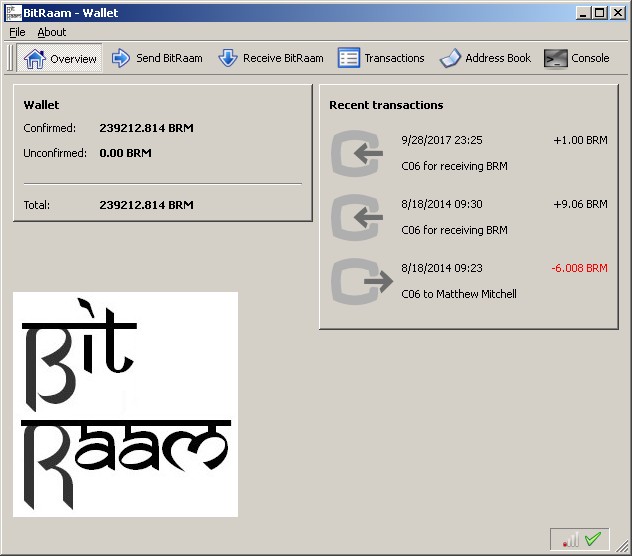The height and width of the screenshot is (556, 632).
Task: Click the Receive BitRaam download icon
Action: click(228, 58)
